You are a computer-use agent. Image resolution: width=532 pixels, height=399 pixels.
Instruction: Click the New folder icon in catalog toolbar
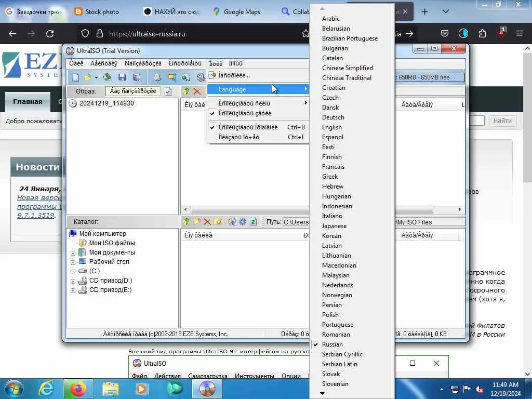[x=196, y=221]
